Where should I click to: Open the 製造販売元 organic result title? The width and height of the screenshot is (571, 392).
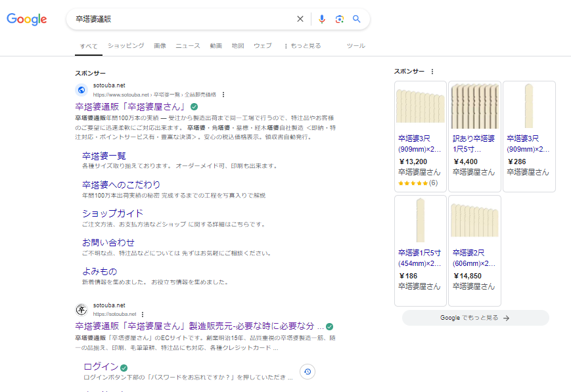[x=200, y=326]
